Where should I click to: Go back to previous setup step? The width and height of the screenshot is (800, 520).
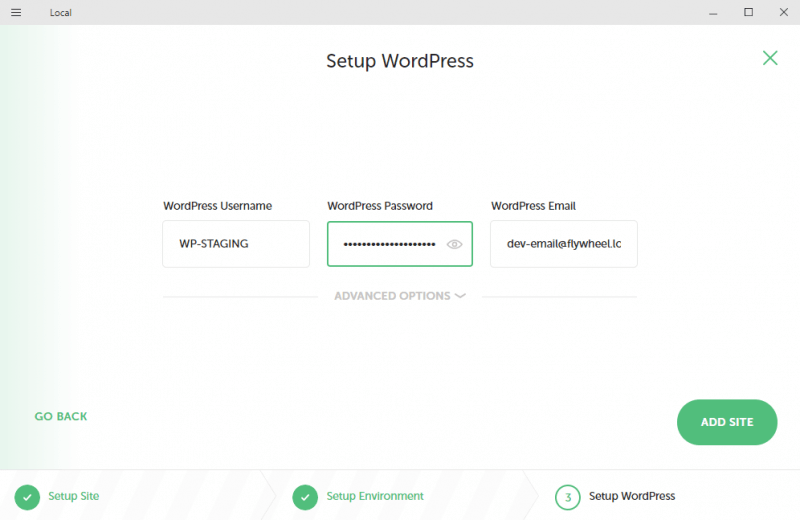pos(61,416)
